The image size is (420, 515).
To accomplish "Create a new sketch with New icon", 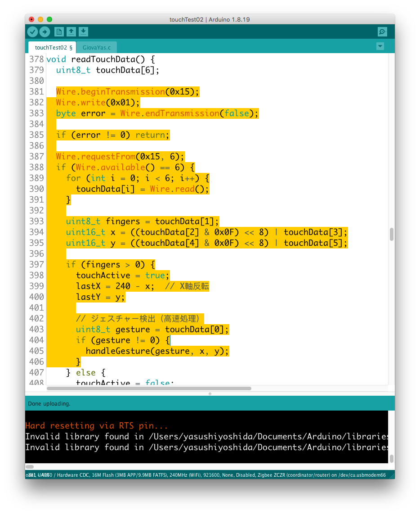I will [x=59, y=32].
